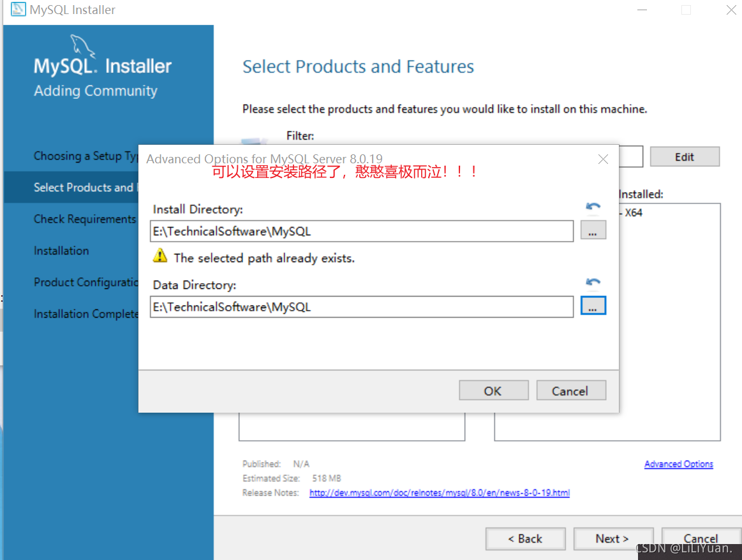Select the Product Configuration step
The height and width of the screenshot is (560, 742).
coord(85,283)
